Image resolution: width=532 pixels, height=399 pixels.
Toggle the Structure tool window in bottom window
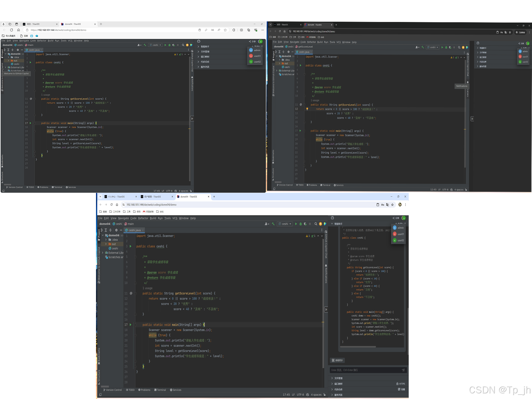click(99, 377)
